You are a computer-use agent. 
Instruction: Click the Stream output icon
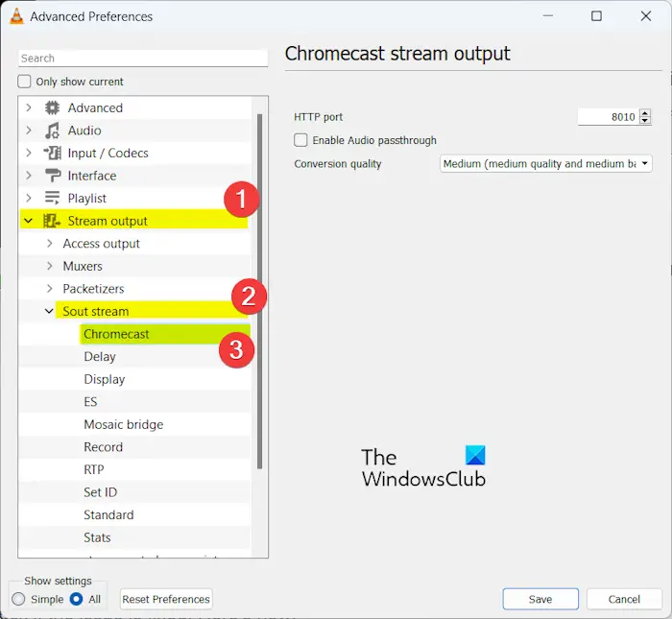click(x=52, y=221)
